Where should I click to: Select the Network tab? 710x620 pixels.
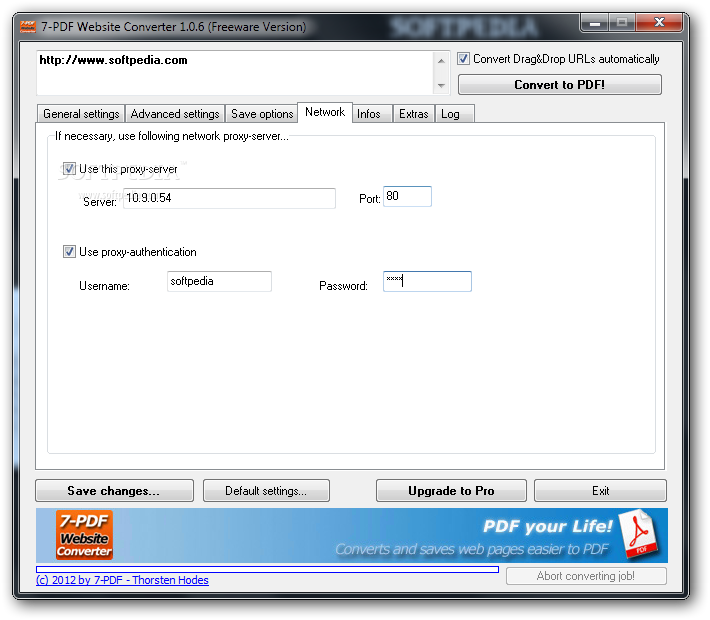pyautogui.click(x=325, y=112)
